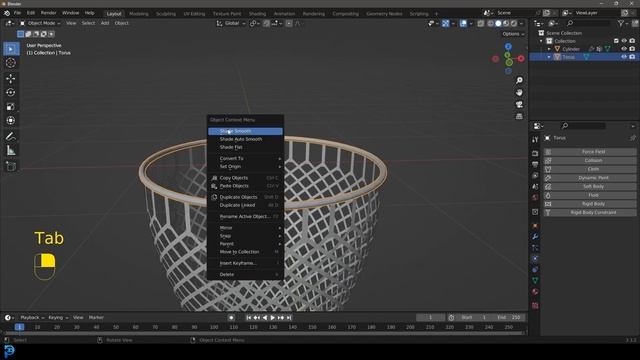Click the End frame 250 field

509,318
